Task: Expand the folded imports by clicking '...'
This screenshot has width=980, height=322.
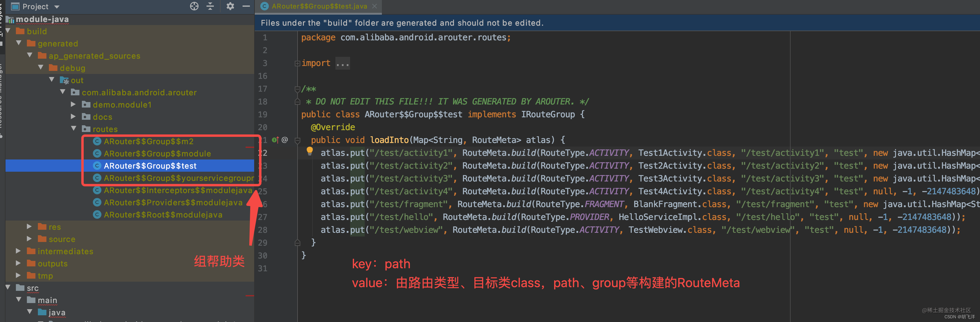Action: pyautogui.click(x=342, y=63)
